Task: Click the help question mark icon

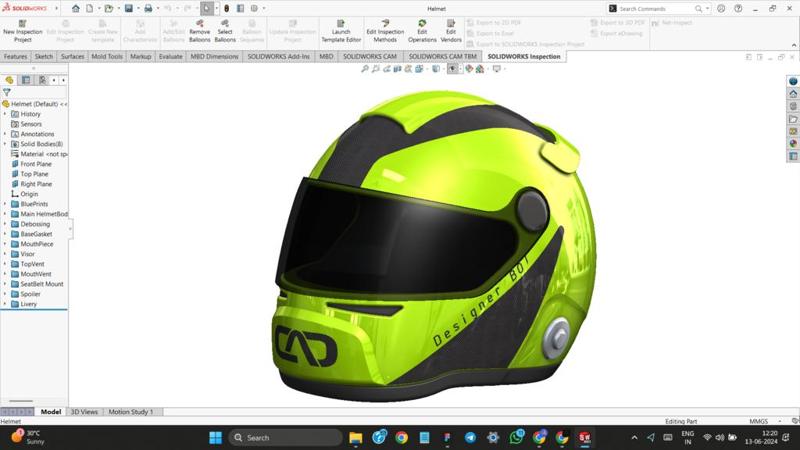Action: click(x=738, y=8)
